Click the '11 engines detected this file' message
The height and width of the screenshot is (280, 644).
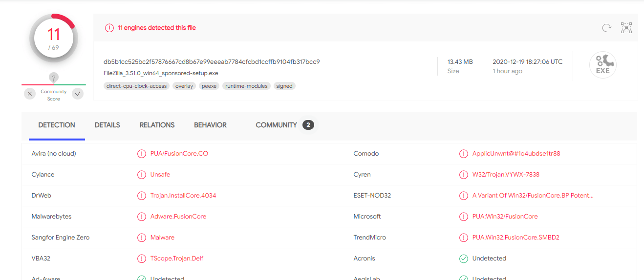tap(157, 28)
